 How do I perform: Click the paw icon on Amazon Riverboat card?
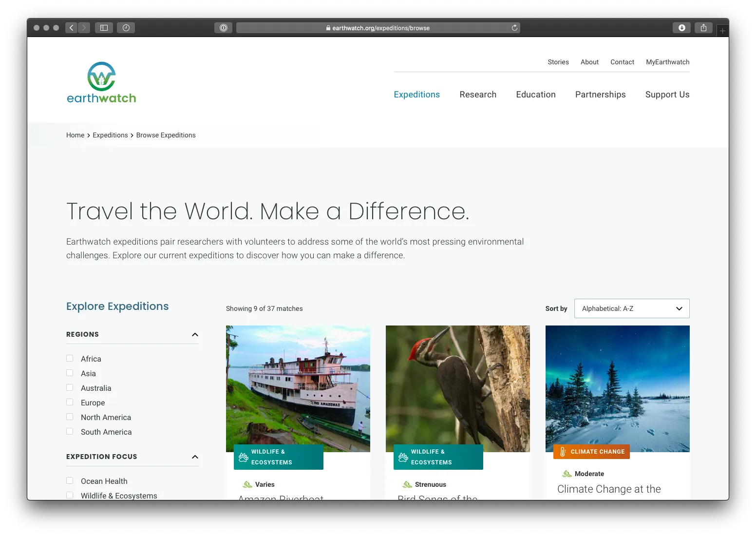(244, 457)
